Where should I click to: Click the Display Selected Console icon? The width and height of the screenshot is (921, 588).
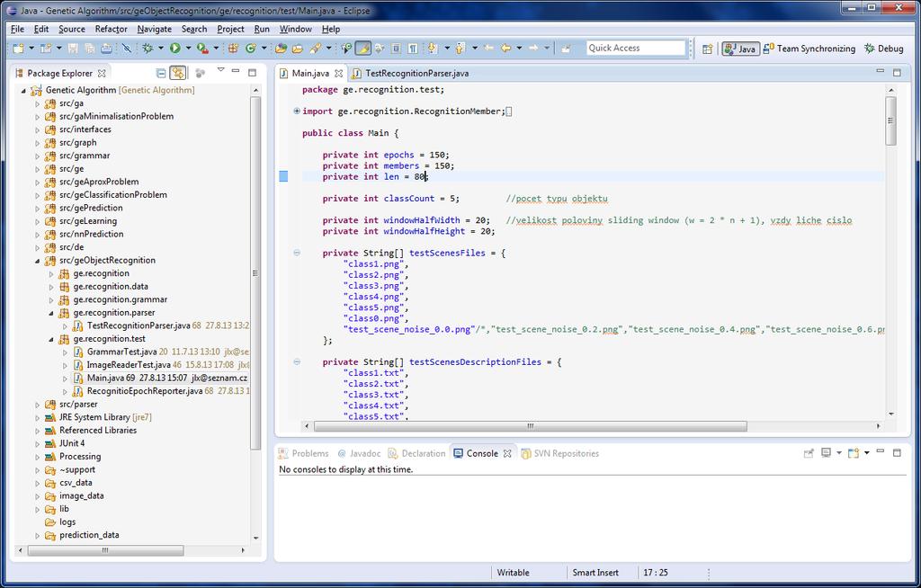827,453
